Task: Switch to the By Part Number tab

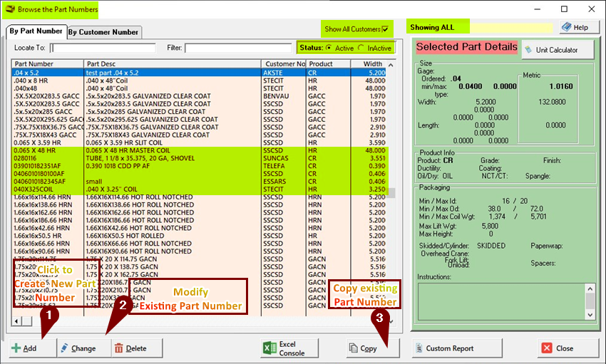Action: [36, 31]
